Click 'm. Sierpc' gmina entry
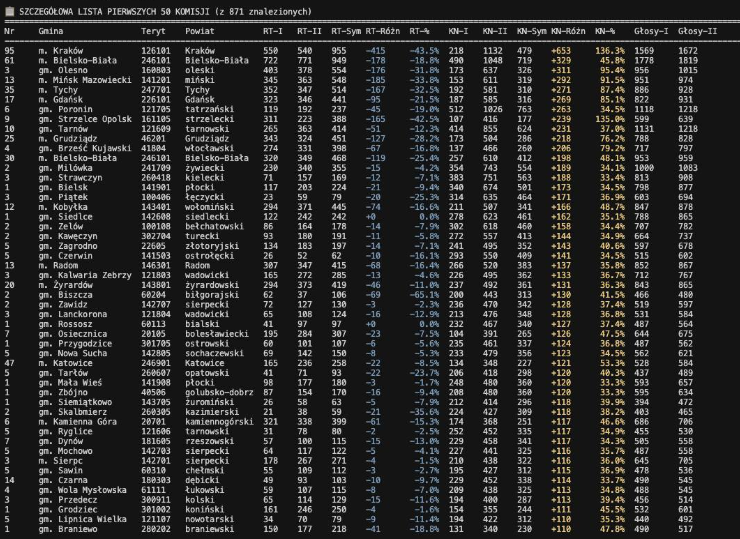This screenshot has width=740, height=539. pyautogui.click(x=60, y=461)
